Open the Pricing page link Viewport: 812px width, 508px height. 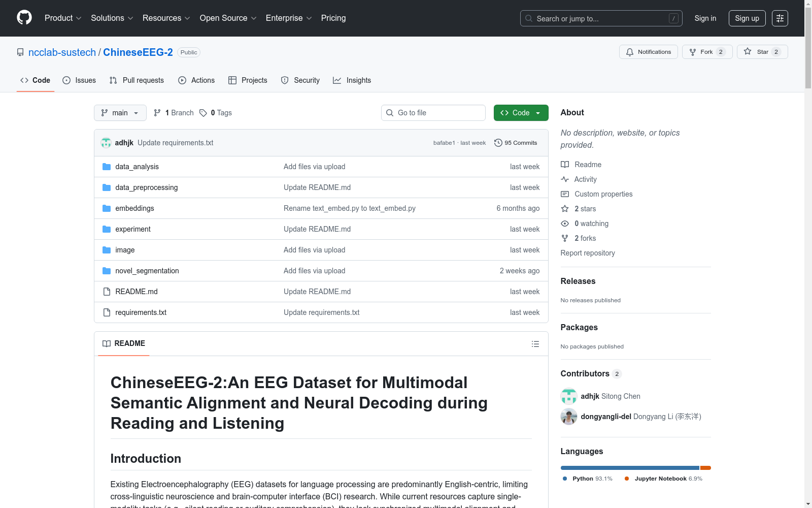pos(333,18)
